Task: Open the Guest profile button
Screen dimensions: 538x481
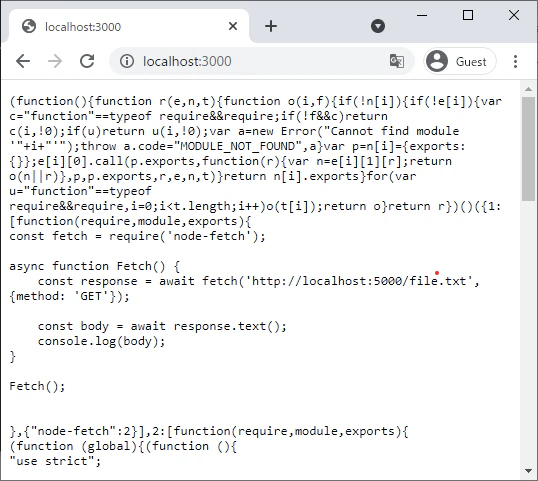Action: (460, 61)
